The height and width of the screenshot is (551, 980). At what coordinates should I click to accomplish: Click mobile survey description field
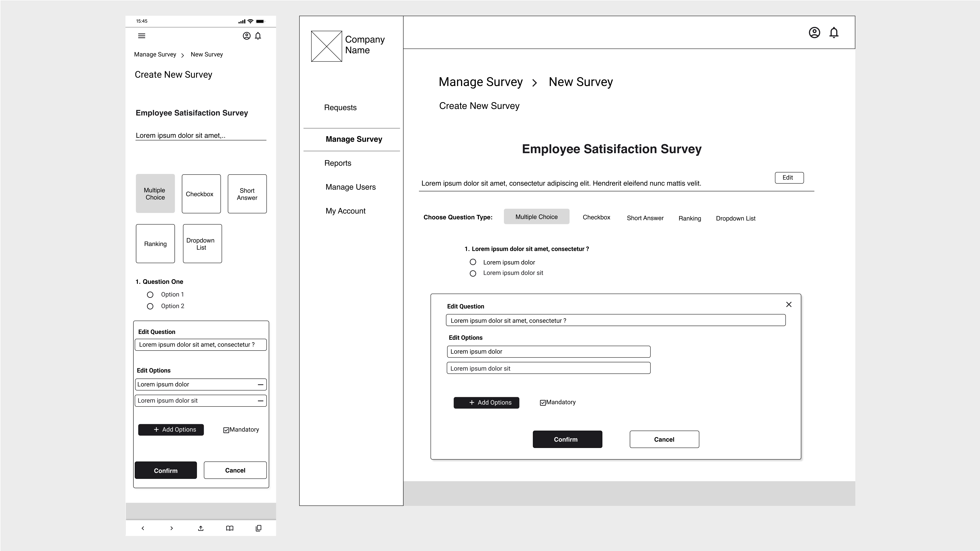(x=201, y=136)
